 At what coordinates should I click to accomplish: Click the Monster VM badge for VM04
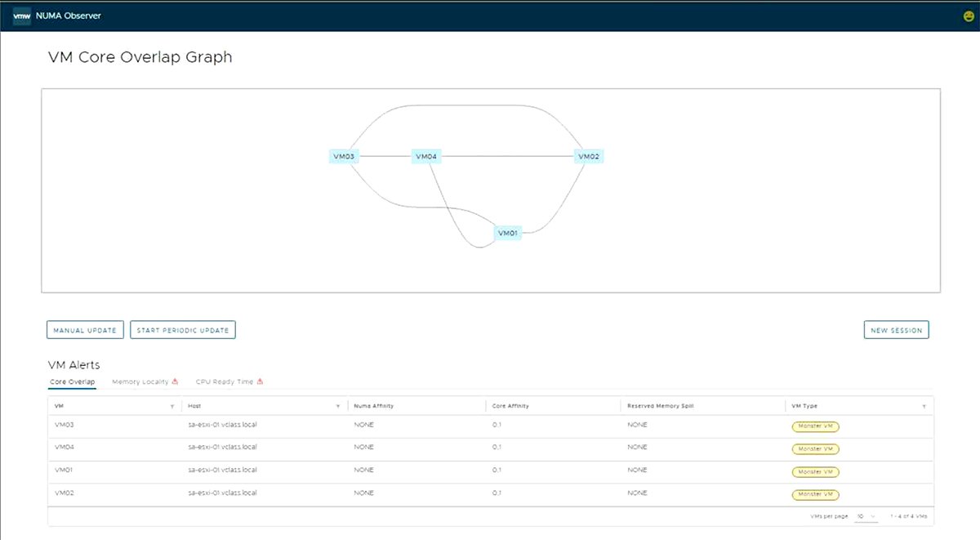point(814,449)
